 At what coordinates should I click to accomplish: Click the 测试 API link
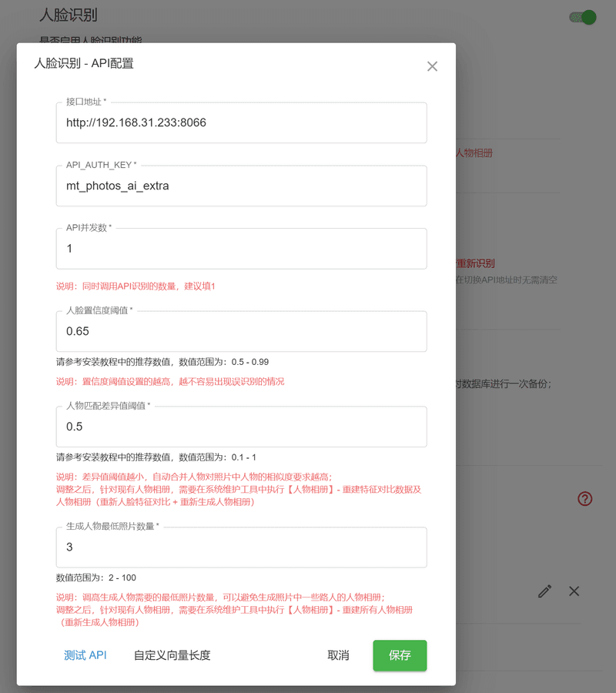tap(85, 655)
